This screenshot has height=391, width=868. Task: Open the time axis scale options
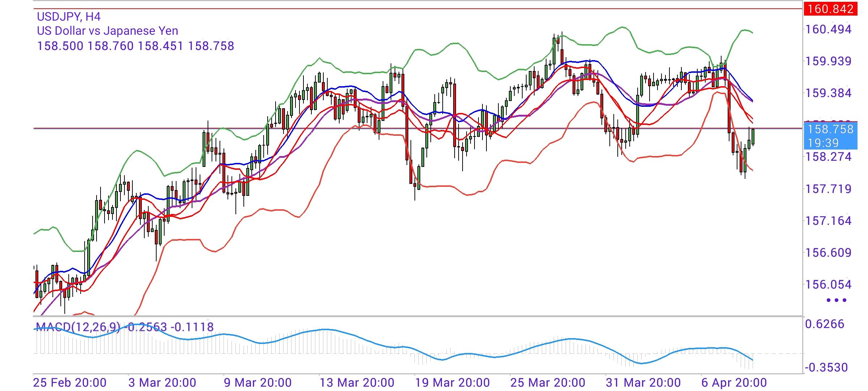tap(434, 382)
